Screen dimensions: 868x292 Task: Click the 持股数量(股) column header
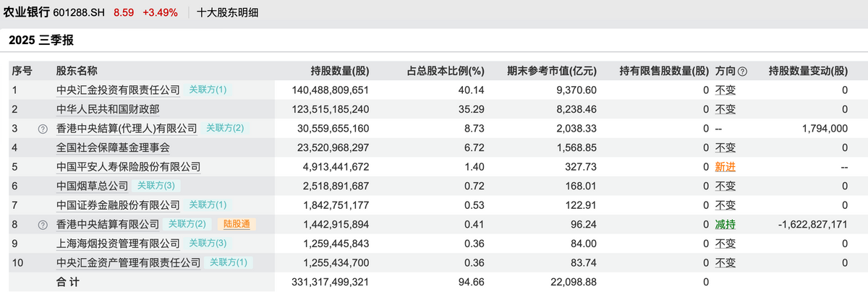[339, 71]
